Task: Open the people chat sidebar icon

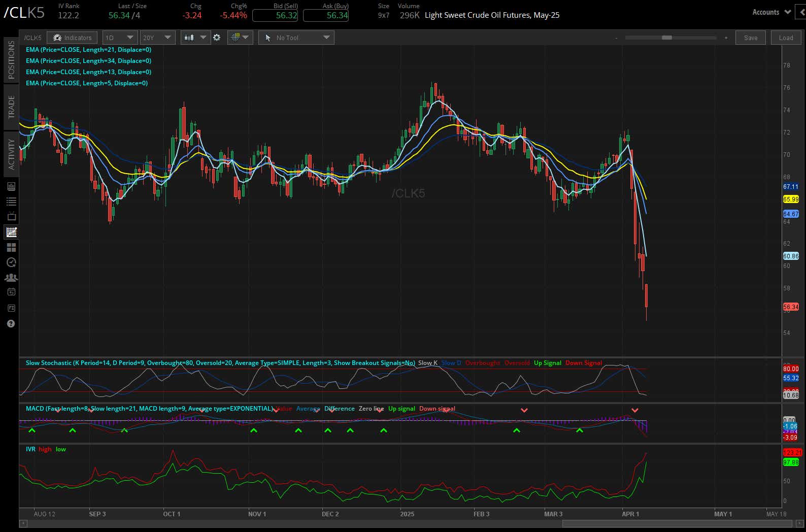Action: [x=11, y=278]
